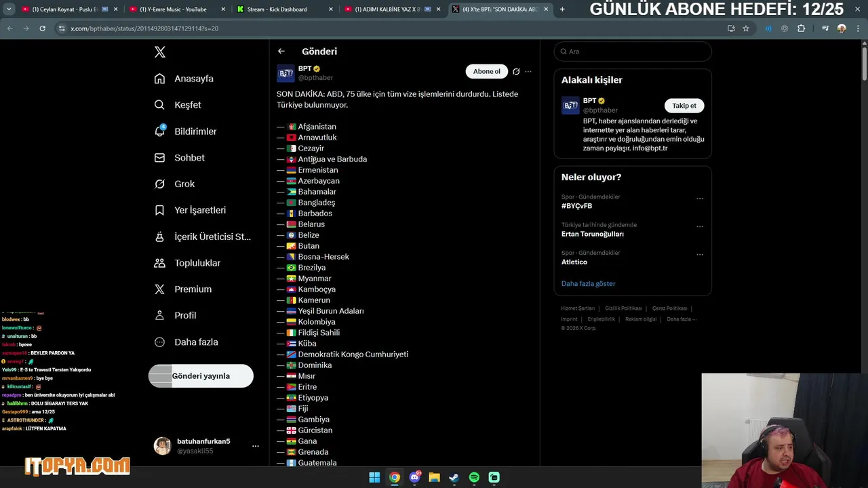Click BPT avatar on the post

pyautogui.click(x=285, y=73)
